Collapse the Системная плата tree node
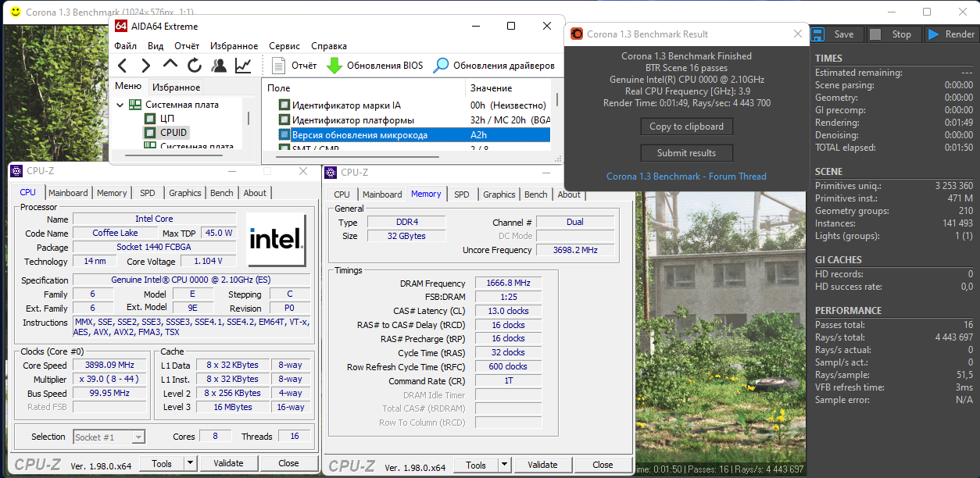980x478 pixels. (x=120, y=105)
